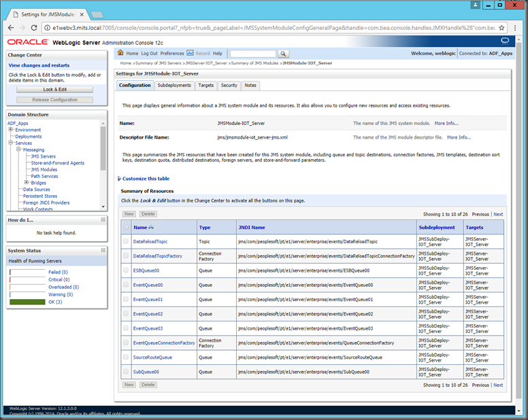Click the ADF_Apps domain root link
The image size is (528, 420).
click(x=18, y=123)
